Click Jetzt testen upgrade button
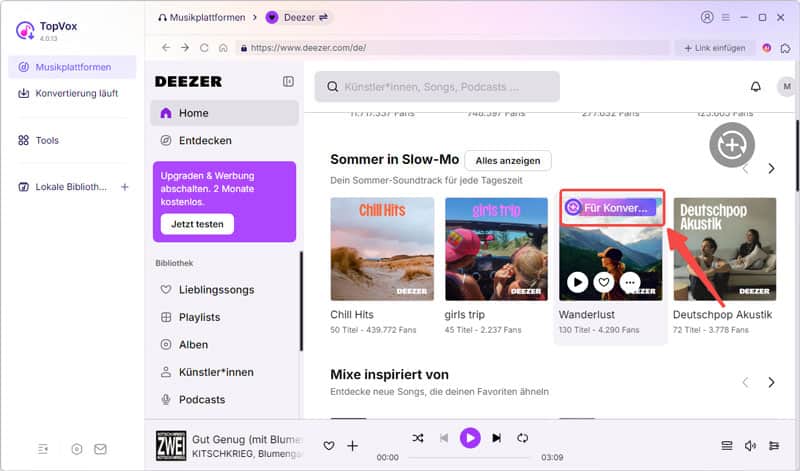Screen dimensions: 800x471 pyautogui.click(x=197, y=224)
